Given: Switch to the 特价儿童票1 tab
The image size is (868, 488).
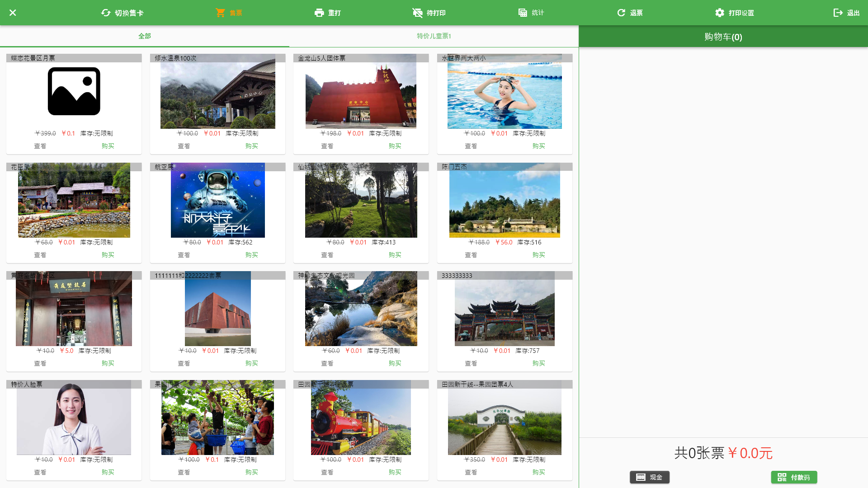Looking at the screenshot, I should pos(434,36).
